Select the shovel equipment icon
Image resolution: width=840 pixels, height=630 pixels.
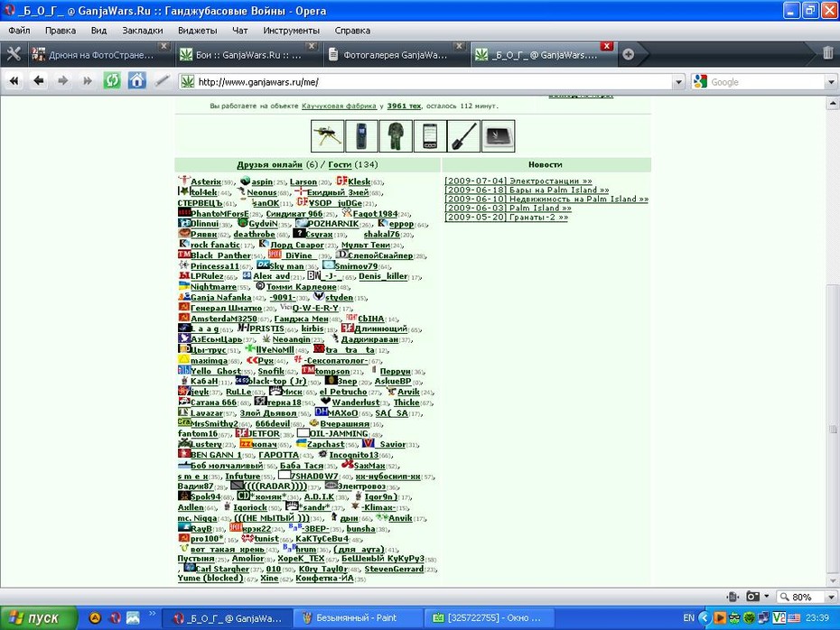click(x=463, y=136)
